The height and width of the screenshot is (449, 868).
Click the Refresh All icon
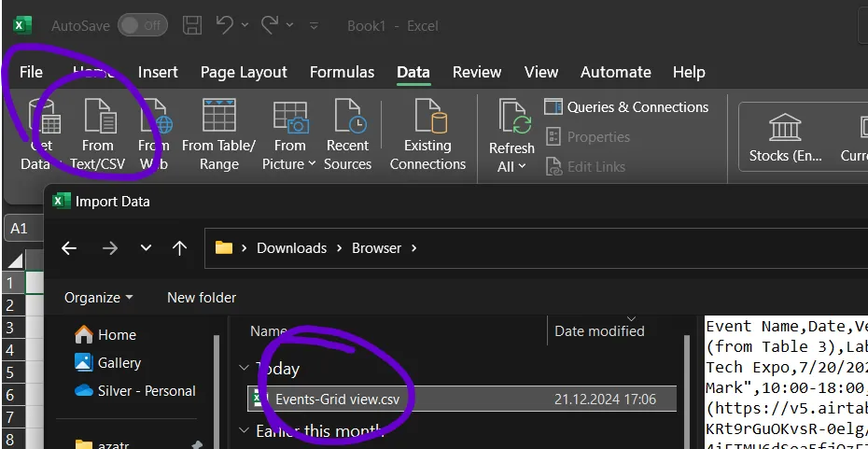[514, 117]
